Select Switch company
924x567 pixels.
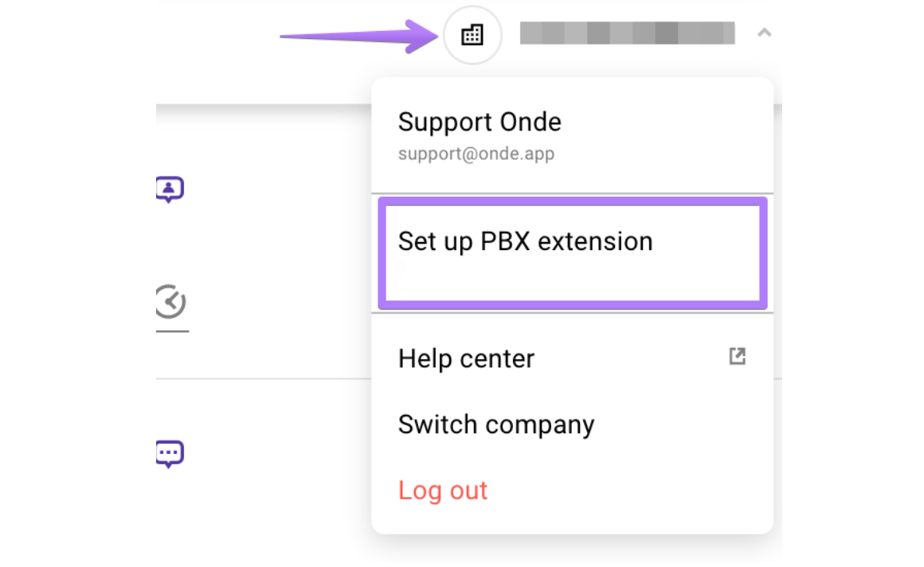point(495,424)
